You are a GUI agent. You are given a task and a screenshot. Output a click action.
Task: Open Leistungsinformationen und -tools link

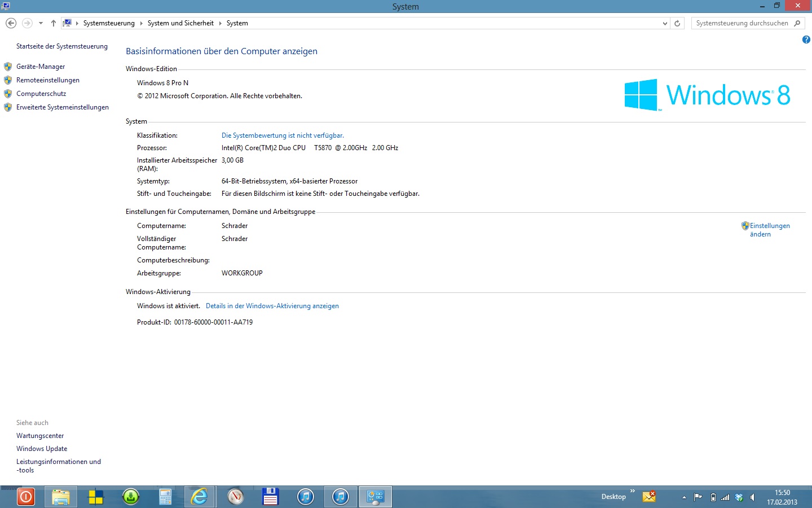(59, 466)
